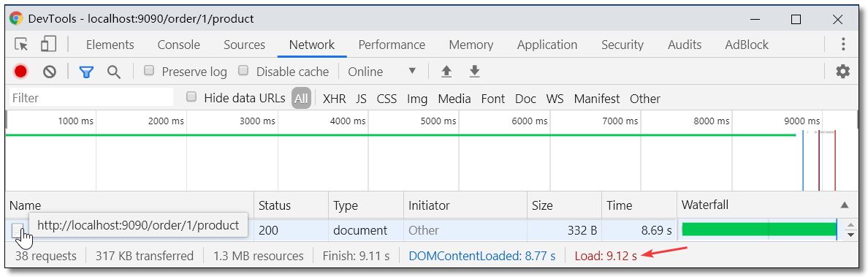The height and width of the screenshot is (277, 868).
Task: Click into the Filter text field
Action: [91, 98]
